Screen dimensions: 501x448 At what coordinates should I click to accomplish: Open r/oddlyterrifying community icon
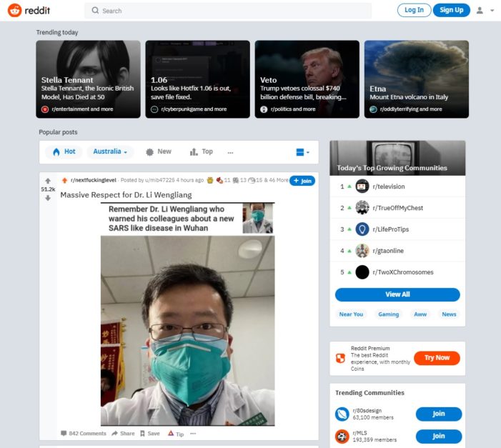click(x=373, y=109)
